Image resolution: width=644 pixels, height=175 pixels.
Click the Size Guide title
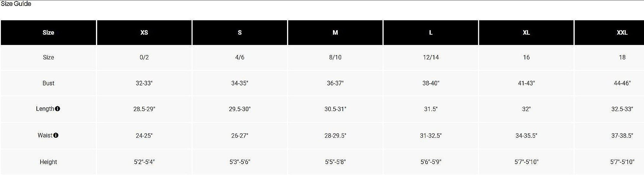click(16, 4)
